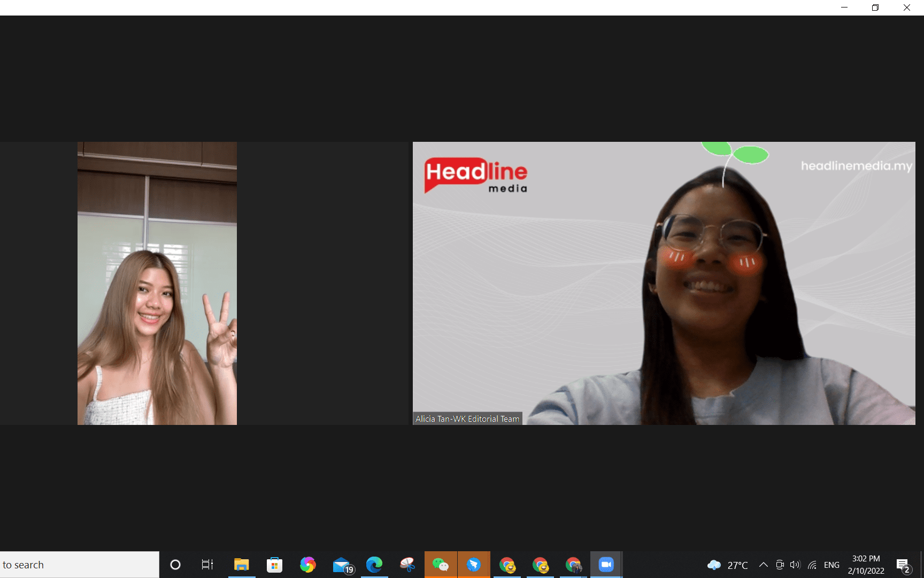Open the Zoom app in taskbar
The height and width of the screenshot is (578, 924).
pos(606,565)
